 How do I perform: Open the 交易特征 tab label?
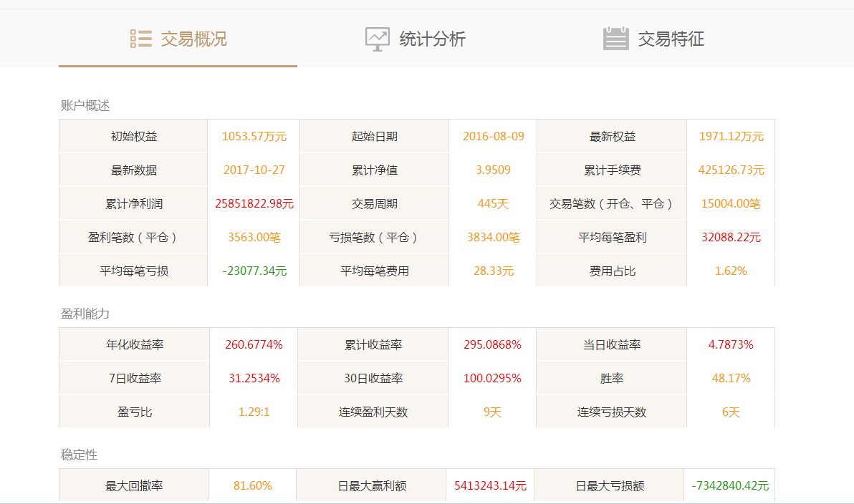click(x=671, y=39)
